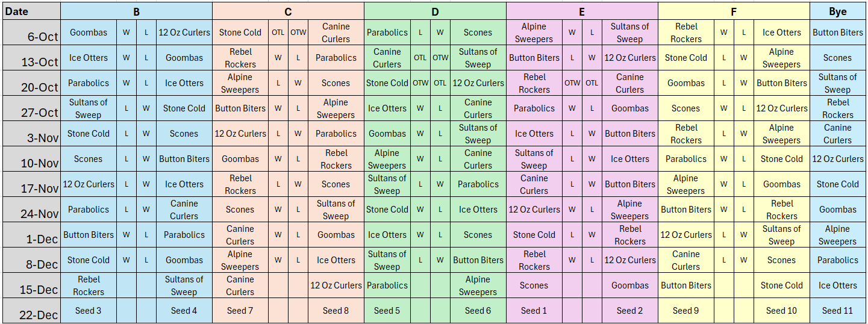
Task: Click the Seed 1 cell
Action: pyautogui.click(x=534, y=311)
